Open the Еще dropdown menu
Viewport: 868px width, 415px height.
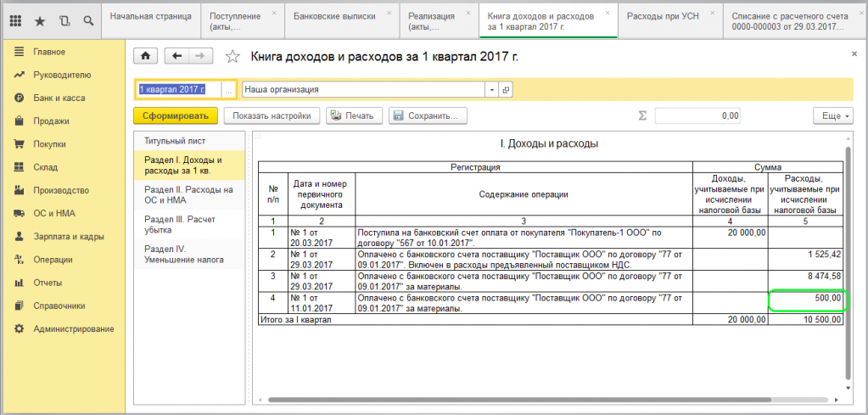coord(832,115)
